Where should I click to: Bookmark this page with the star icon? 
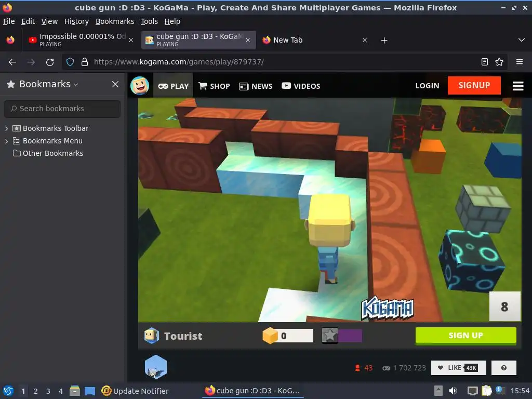pyautogui.click(x=499, y=62)
